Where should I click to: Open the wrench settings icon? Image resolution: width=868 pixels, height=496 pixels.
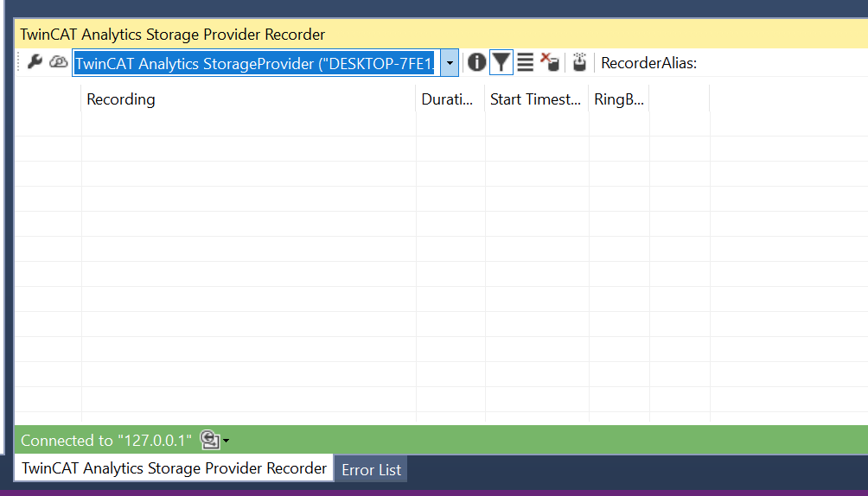coord(35,61)
